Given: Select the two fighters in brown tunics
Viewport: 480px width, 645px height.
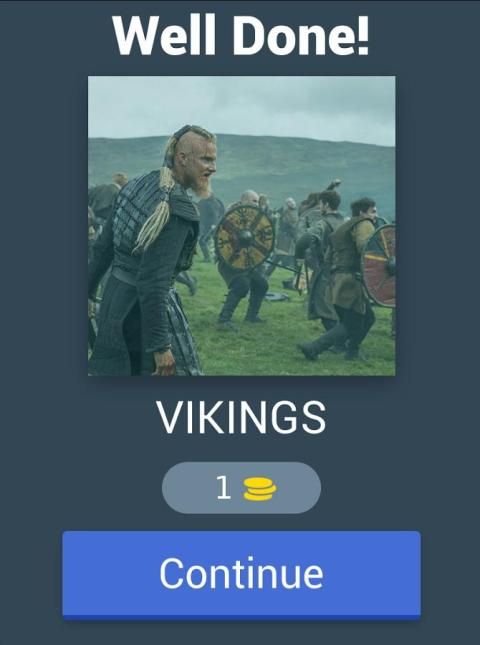Looking at the screenshot, I should coord(337,271).
